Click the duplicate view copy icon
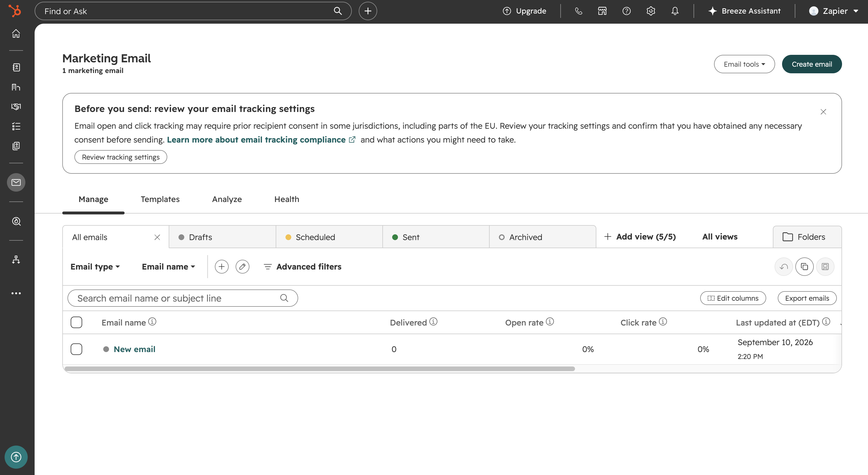The image size is (868, 475). click(804, 267)
